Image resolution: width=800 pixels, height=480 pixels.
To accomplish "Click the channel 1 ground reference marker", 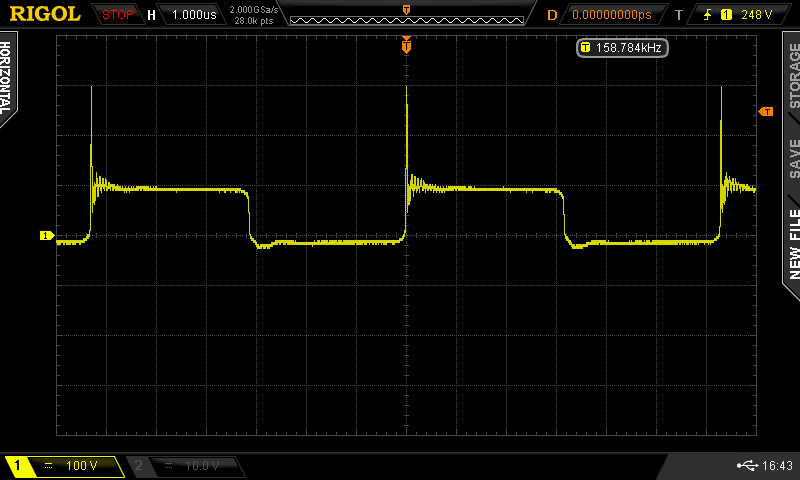I will coord(45,236).
